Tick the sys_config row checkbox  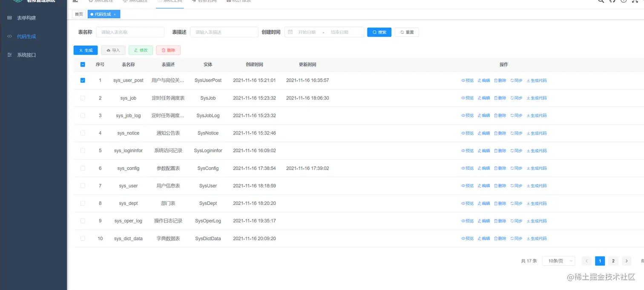pyautogui.click(x=83, y=168)
